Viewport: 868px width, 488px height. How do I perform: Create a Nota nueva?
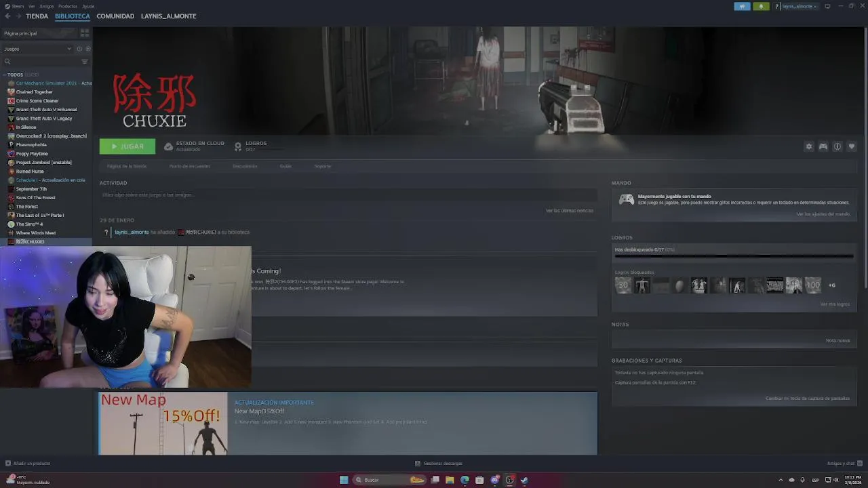[837, 340]
